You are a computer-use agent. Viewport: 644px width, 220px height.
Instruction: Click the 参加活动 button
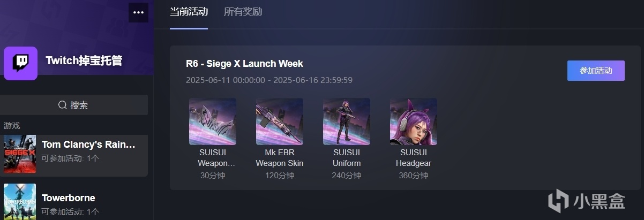click(596, 71)
